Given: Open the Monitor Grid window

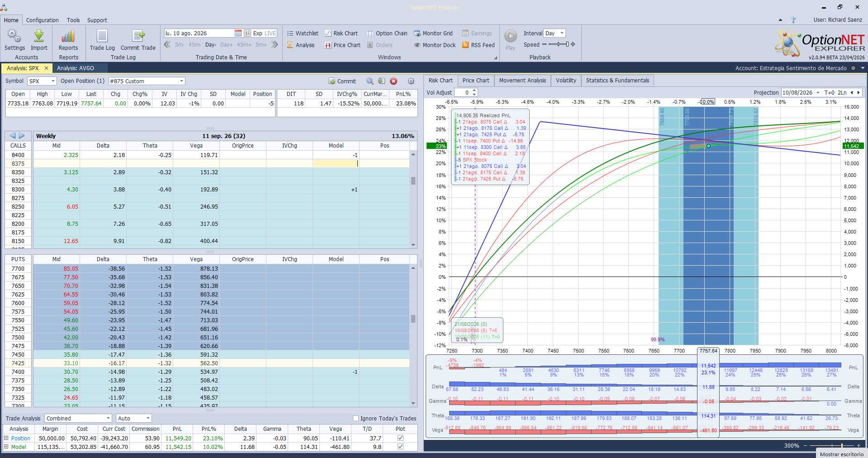Looking at the screenshot, I should [433, 33].
